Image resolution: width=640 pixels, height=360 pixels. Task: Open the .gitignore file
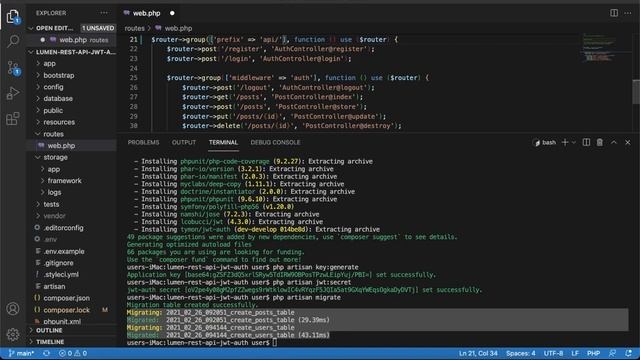click(58, 263)
